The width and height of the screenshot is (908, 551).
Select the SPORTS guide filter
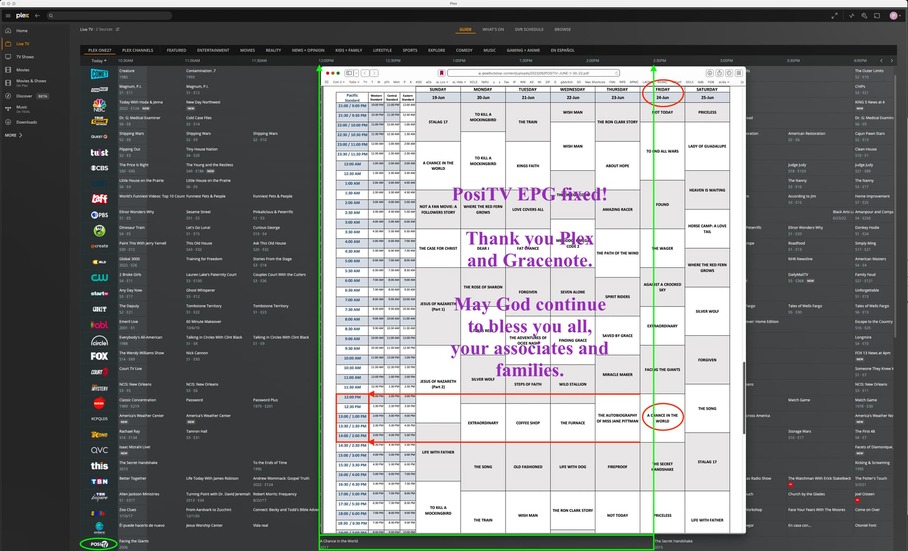click(410, 50)
